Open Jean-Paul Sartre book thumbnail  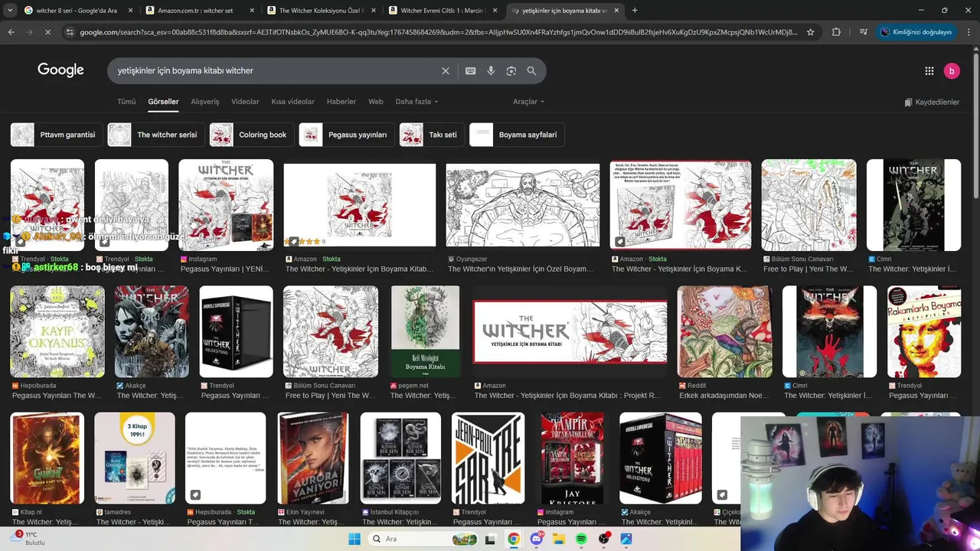pyautogui.click(x=488, y=458)
